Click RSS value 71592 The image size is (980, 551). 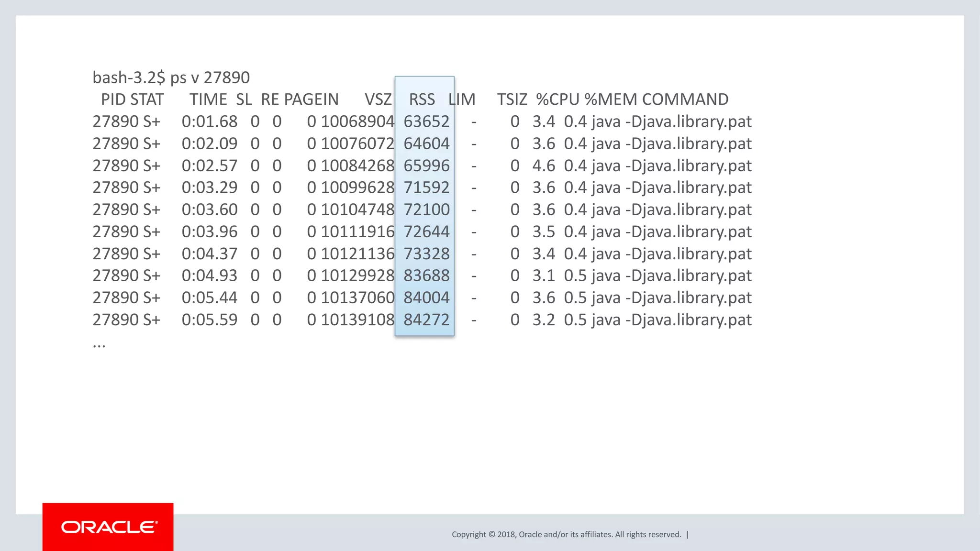426,187
